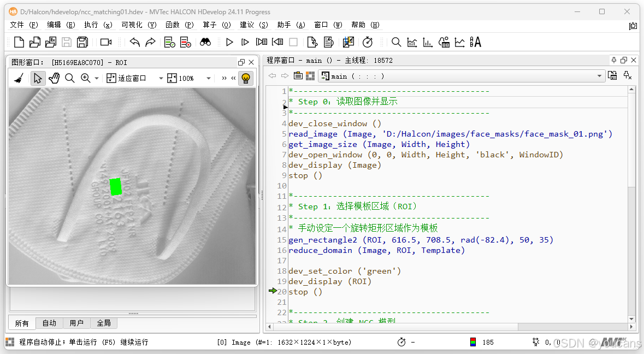The height and width of the screenshot is (354, 644).
Task: Open the 可视化 (V) menu
Action: (x=139, y=25)
